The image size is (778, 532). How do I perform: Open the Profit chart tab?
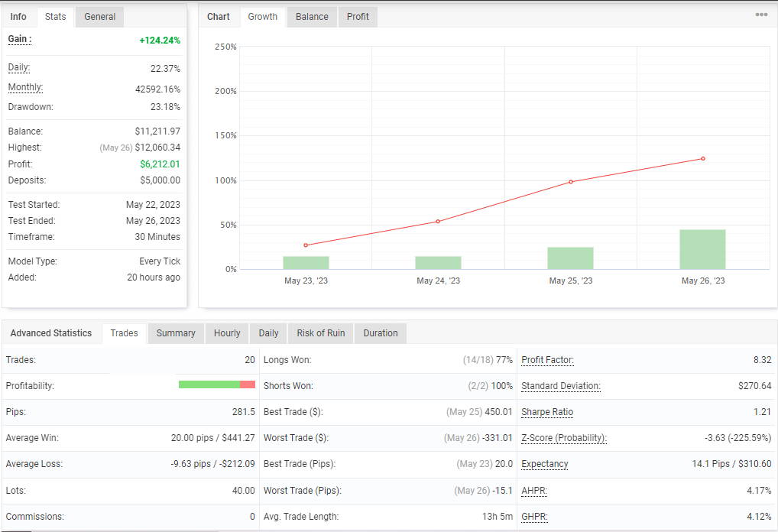tap(358, 17)
